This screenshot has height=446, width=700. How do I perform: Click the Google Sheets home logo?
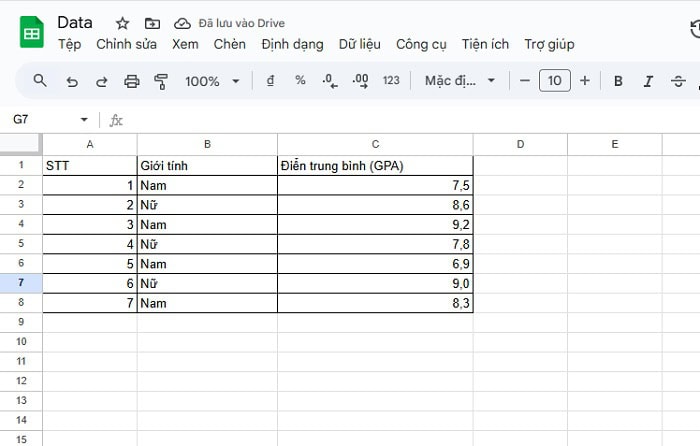[31, 33]
